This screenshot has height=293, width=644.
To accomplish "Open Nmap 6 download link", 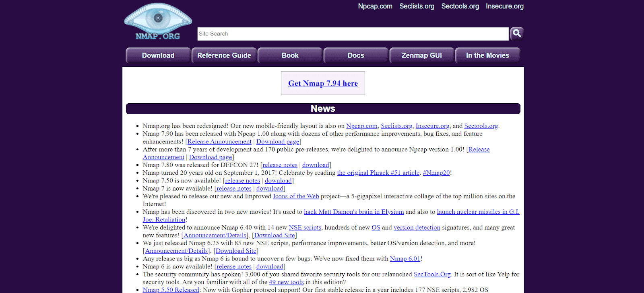I will pyautogui.click(x=270, y=266).
